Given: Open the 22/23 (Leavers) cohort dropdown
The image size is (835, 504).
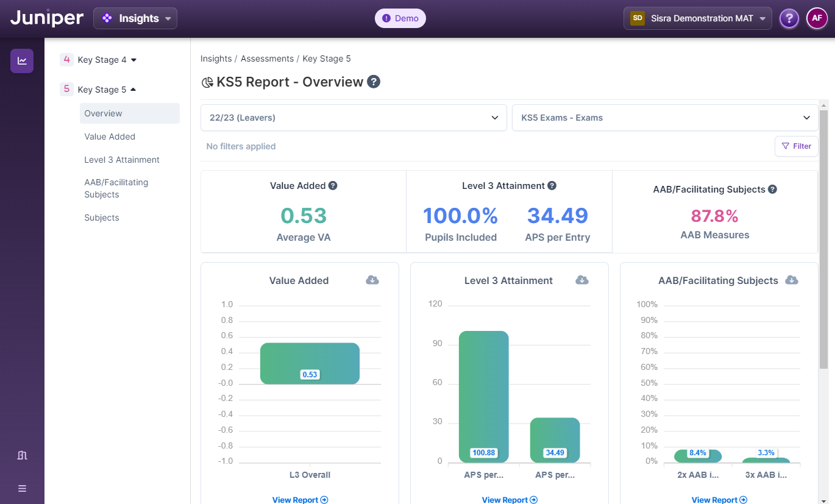Looking at the screenshot, I should [x=354, y=118].
